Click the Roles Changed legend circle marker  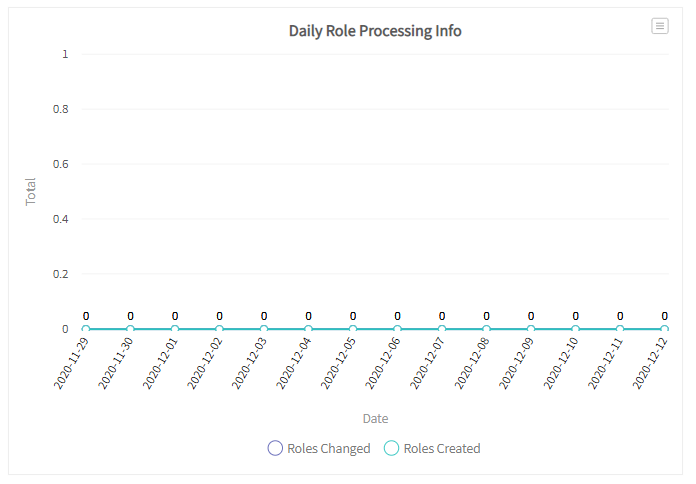(x=275, y=449)
